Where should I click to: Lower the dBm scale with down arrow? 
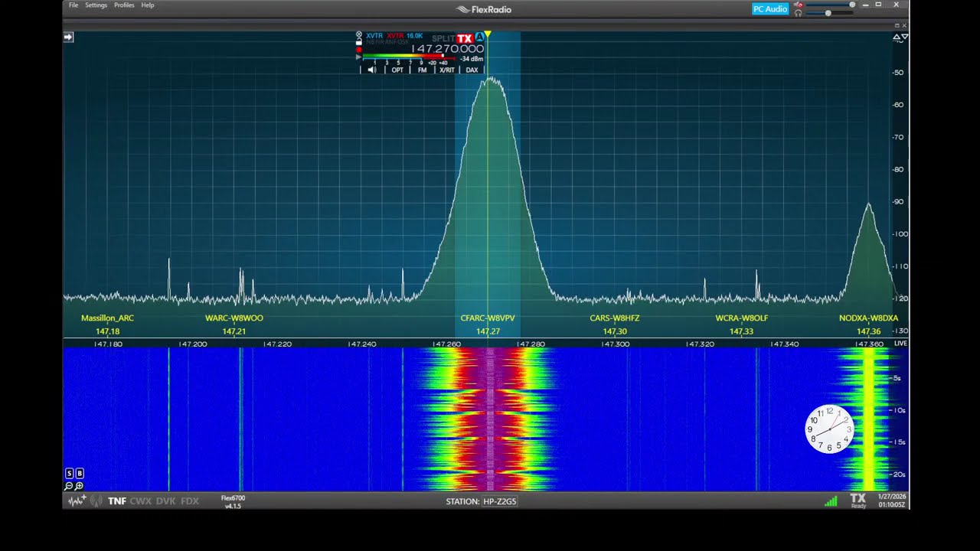[905, 37]
